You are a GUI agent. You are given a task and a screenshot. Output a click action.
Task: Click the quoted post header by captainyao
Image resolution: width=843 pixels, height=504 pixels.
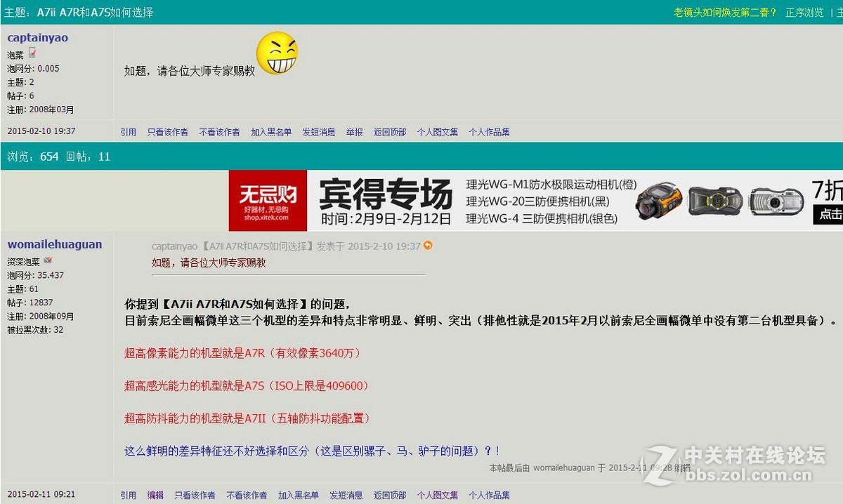[x=286, y=246]
